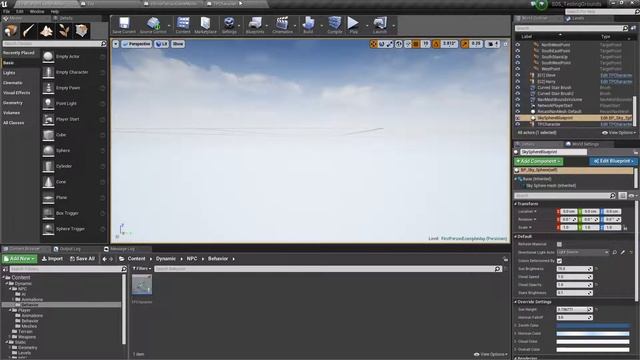Select Place mode icon in Modes panel

(x=11, y=31)
